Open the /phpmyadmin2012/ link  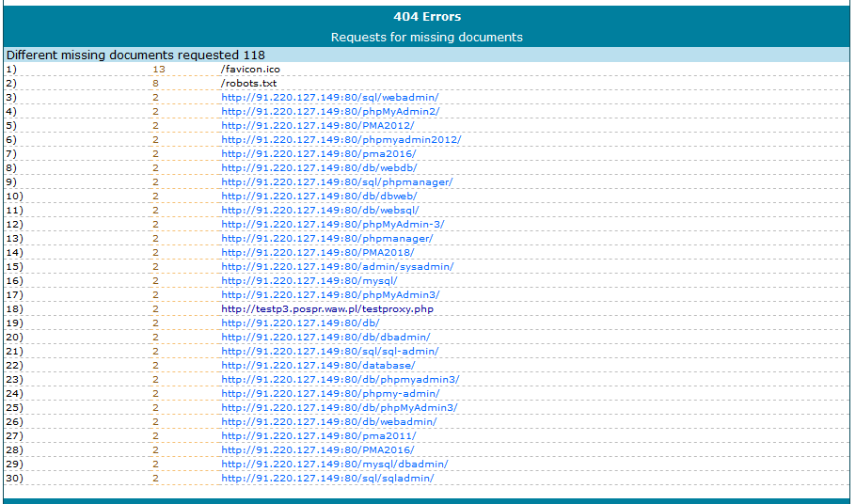(341, 140)
